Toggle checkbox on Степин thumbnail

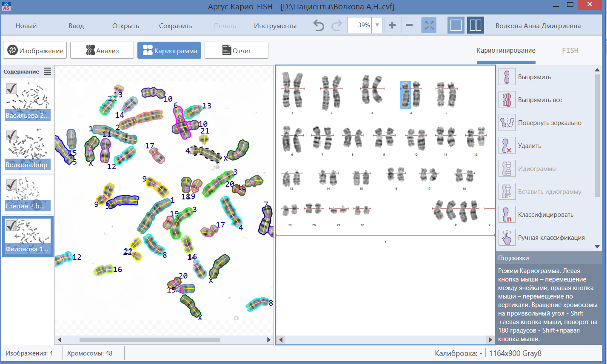pyautogui.click(x=11, y=184)
